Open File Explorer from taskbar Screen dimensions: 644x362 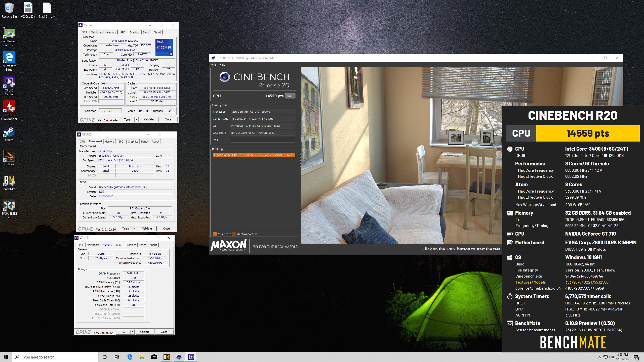pyautogui.click(x=142, y=357)
